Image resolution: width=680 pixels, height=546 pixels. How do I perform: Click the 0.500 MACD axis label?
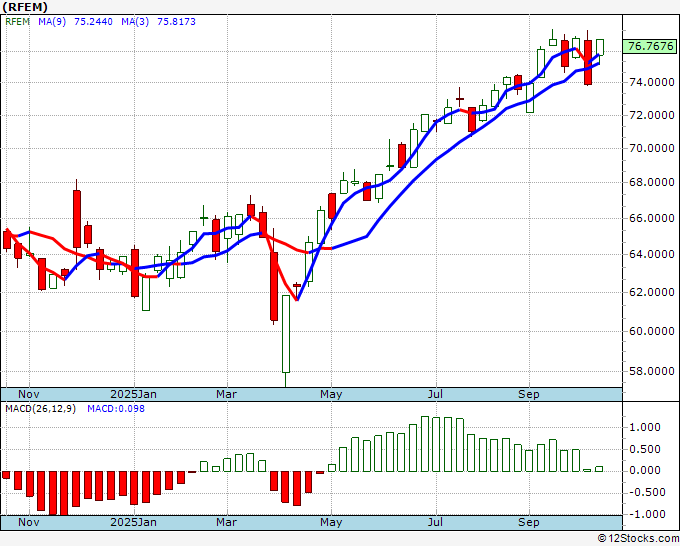coord(644,449)
